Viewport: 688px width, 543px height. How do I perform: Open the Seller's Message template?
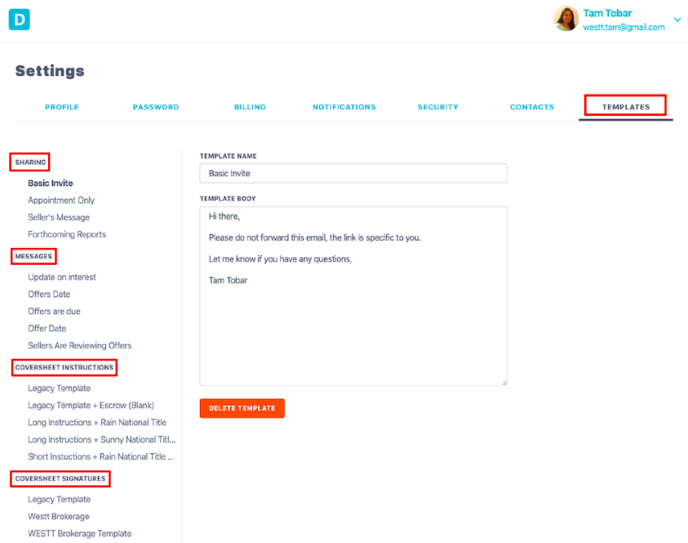[x=59, y=217]
